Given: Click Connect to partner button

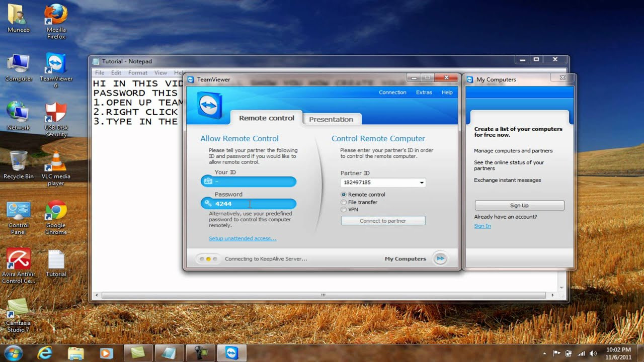Looking at the screenshot, I should tap(383, 221).
